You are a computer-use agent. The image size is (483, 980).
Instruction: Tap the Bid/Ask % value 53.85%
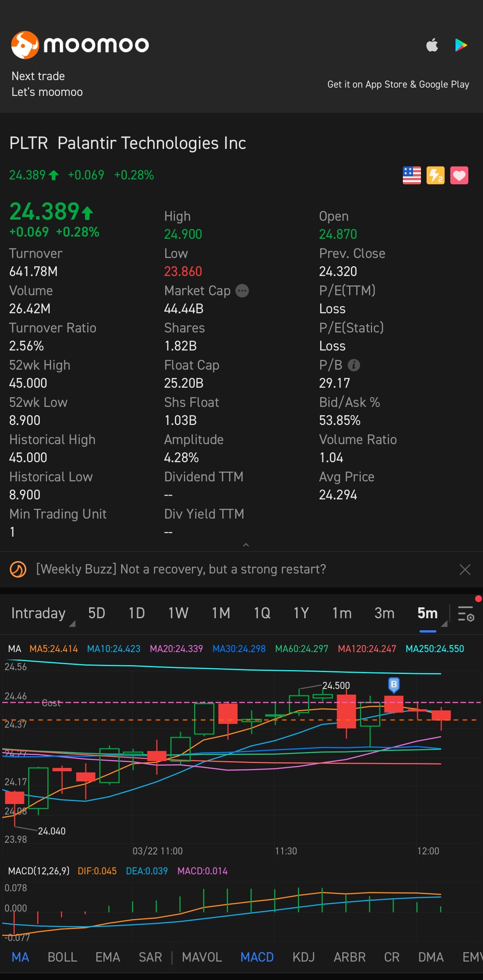(340, 420)
